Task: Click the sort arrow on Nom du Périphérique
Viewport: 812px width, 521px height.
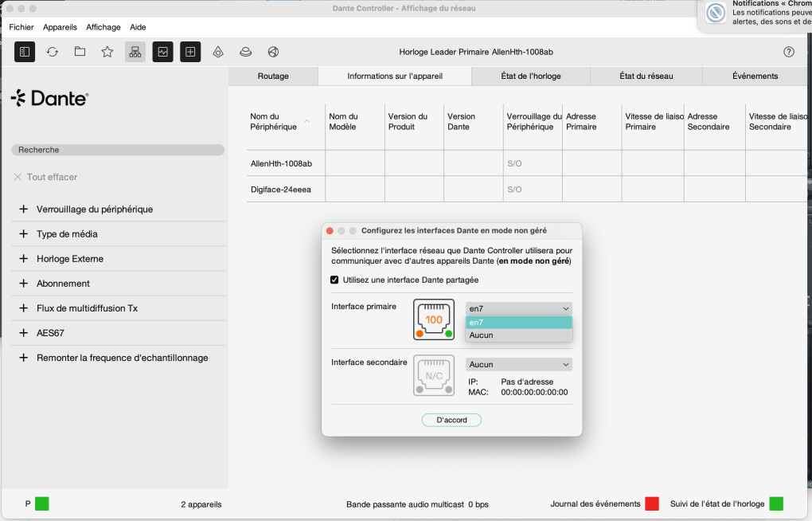Action: click(306, 121)
